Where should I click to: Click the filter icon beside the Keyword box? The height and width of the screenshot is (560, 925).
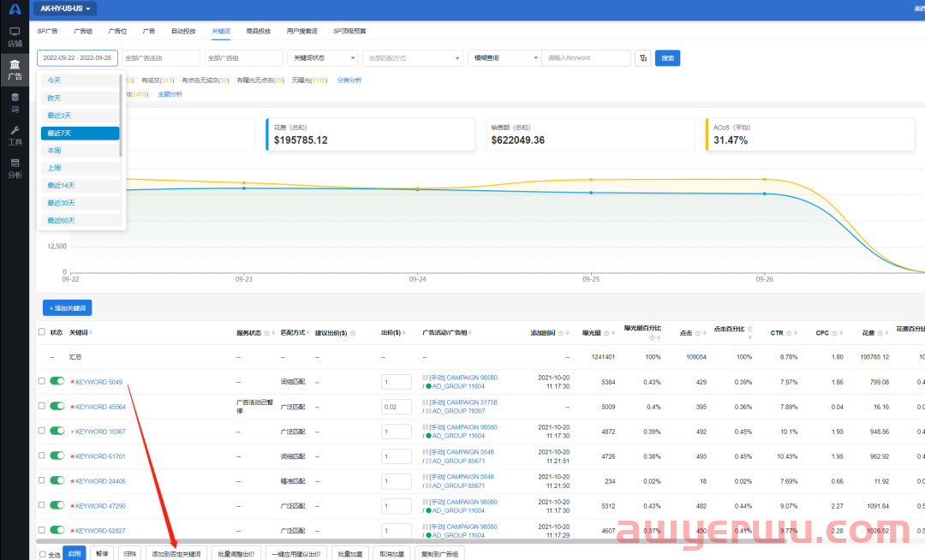point(643,57)
